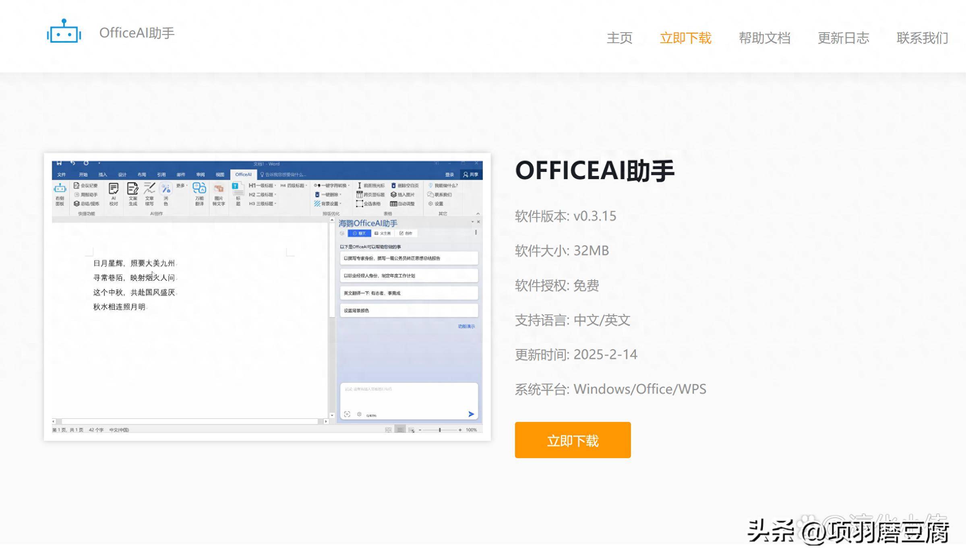Open the 文案生成 tool

point(133,194)
